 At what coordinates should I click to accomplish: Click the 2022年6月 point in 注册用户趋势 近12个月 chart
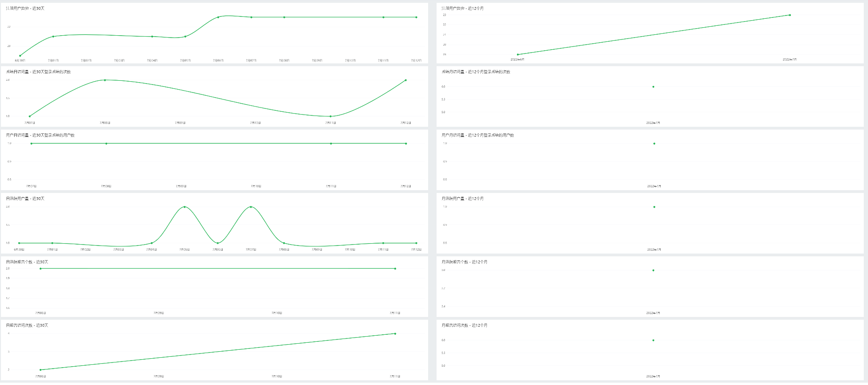[x=518, y=54]
